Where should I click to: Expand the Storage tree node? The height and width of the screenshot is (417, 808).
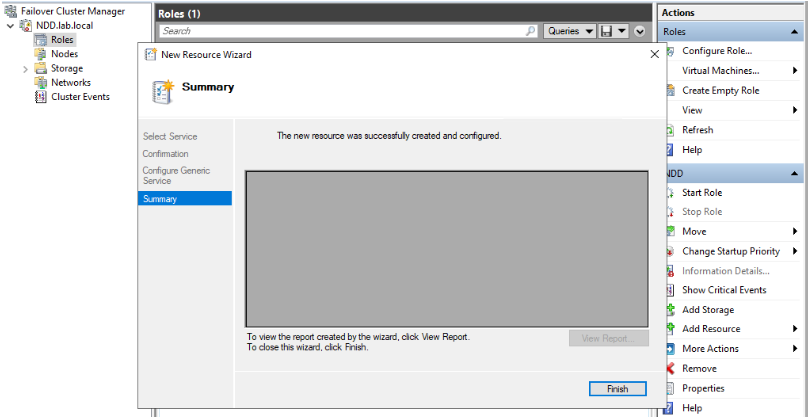point(25,69)
